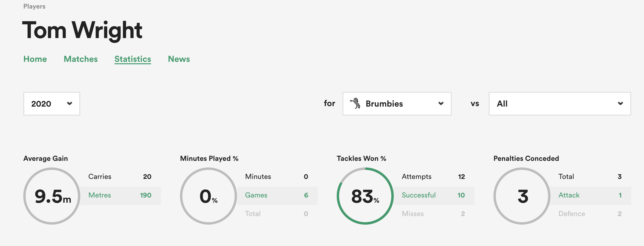Image resolution: width=644 pixels, height=246 pixels.
Task: Open the 2020 season dropdown
Action: 52,104
